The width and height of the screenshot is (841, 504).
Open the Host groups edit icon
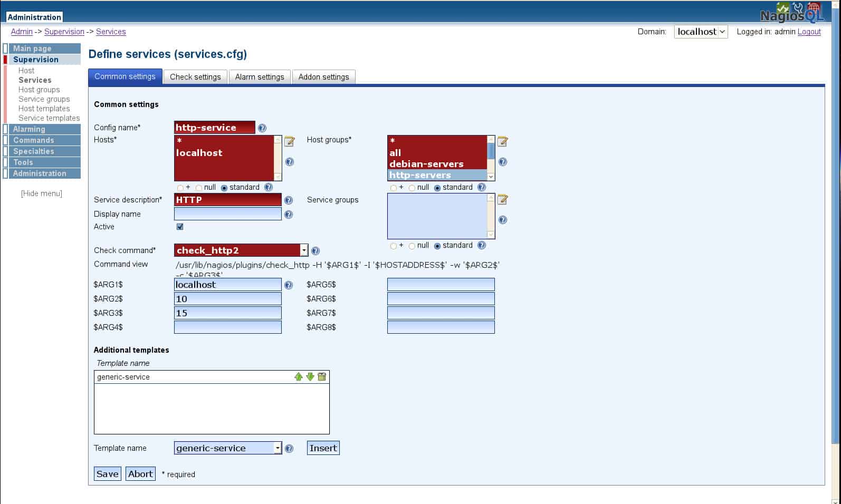click(502, 141)
